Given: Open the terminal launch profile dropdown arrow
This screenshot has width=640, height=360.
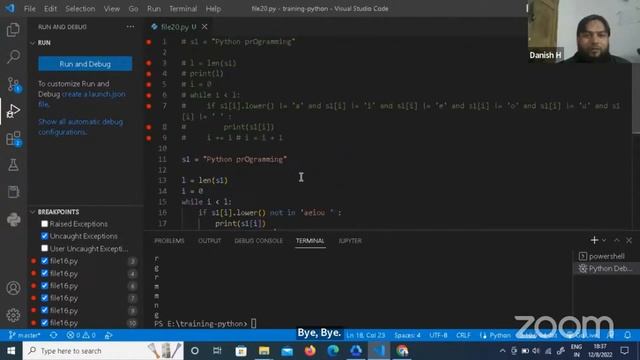Looking at the screenshot, I should point(604,240).
